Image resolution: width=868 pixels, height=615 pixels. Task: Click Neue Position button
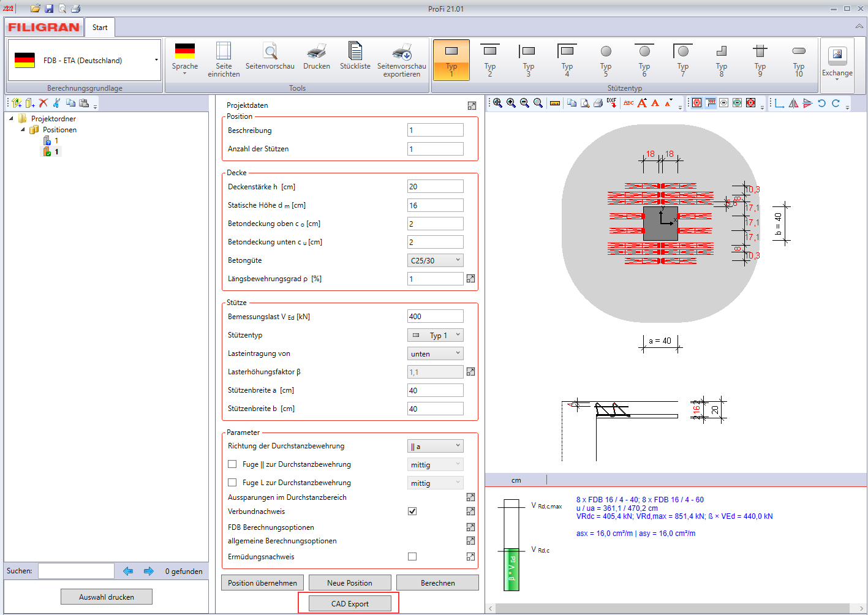[x=350, y=583]
